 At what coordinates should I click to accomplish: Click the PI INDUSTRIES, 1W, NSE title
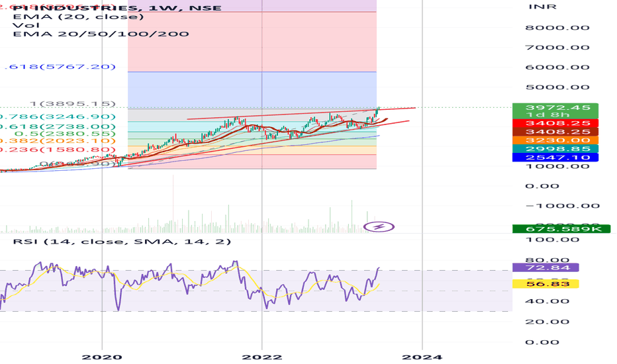tap(117, 8)
